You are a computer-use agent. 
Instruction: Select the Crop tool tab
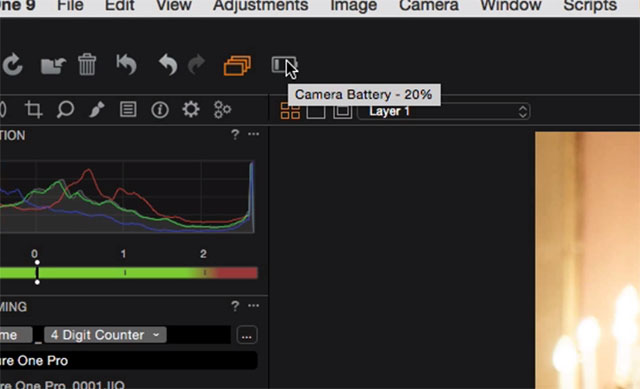[33, 109]
